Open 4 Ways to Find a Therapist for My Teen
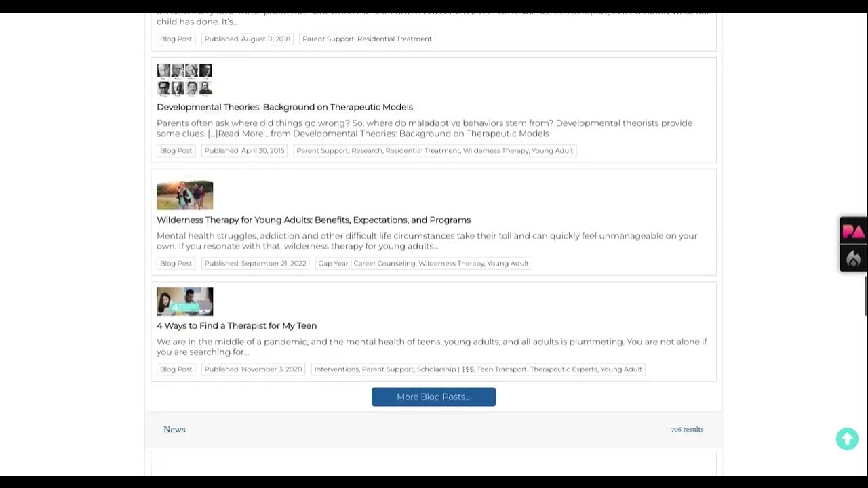 coord(237,325)
